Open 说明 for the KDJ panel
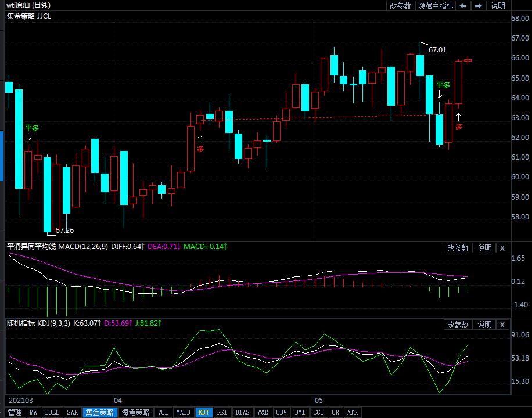The height and width of the screenshot is (418, 532). (484, 325)
